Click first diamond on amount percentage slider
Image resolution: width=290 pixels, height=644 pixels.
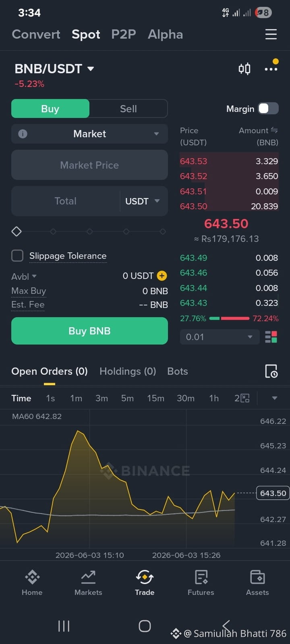point(17,231)
